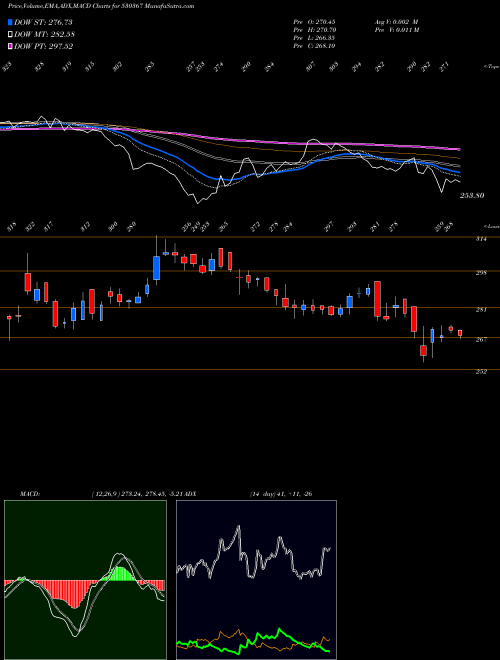This screenshot has width=500, height=660.
Task: Click the '<Tops' marker at top right
Action: point(491,67)
